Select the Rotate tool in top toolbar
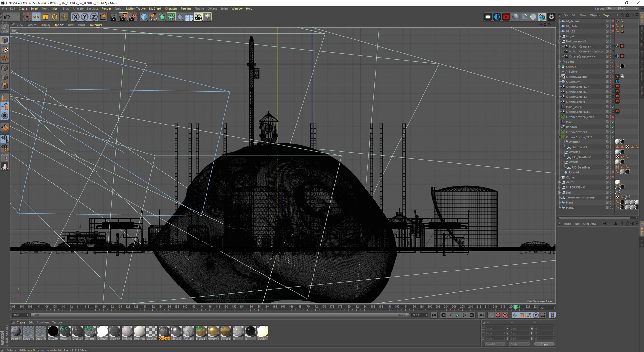 coord(54,17)
